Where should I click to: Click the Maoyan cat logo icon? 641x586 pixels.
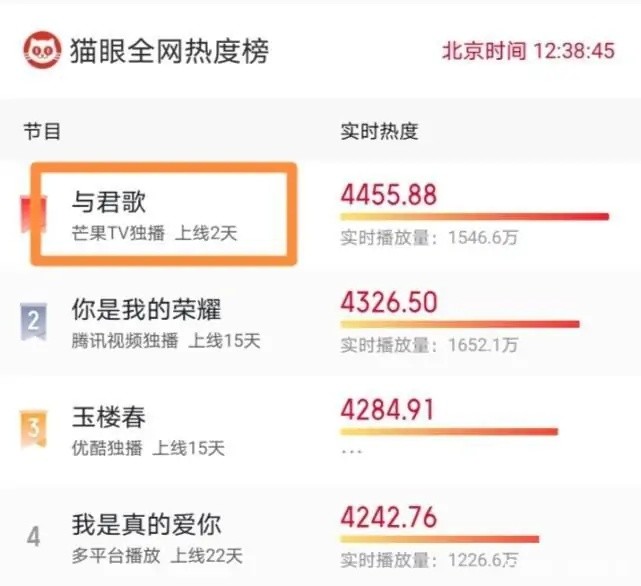coord(43,50)
